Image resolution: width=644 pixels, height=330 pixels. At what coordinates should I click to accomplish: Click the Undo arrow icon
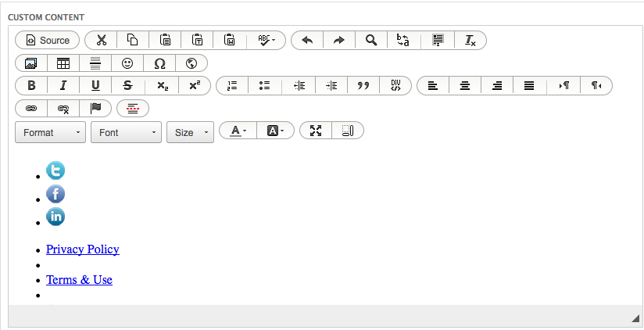307,41
